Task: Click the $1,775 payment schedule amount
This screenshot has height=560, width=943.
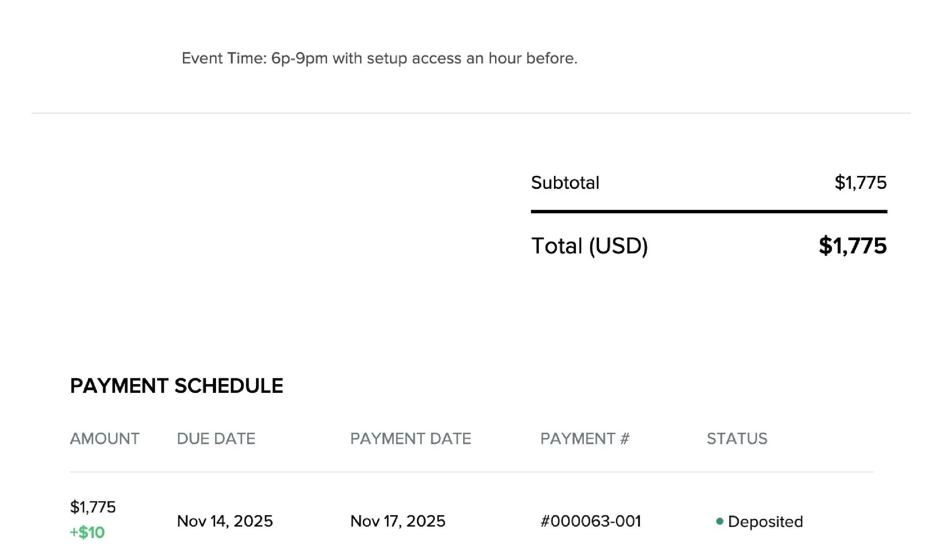Action: (x=93, y=507)
